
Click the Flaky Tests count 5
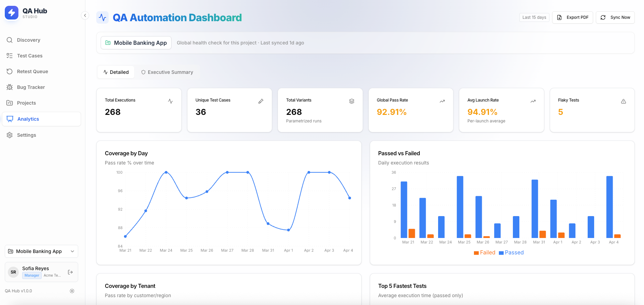(x=560, y=112)
